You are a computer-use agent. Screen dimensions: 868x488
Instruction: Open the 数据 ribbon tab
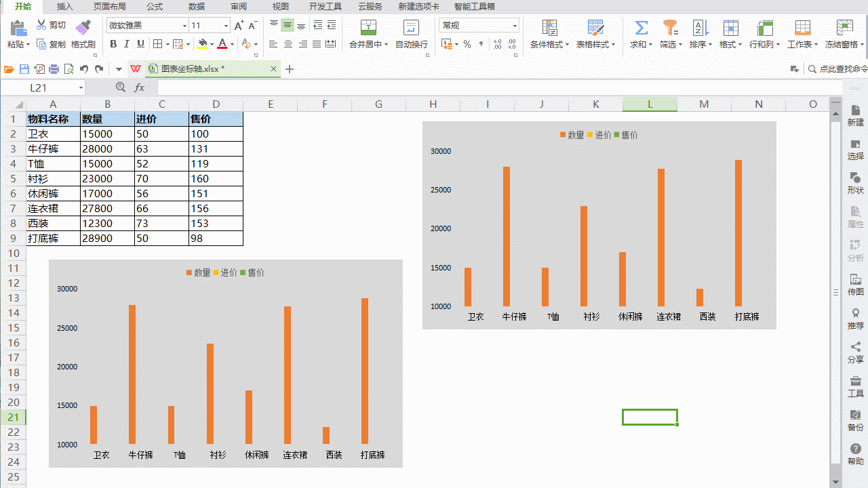point(196,7)
